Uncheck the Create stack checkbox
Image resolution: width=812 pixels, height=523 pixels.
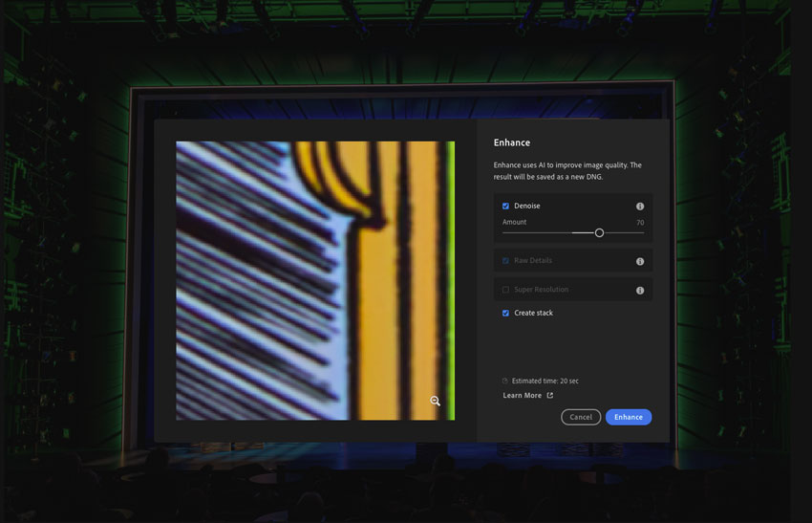coord(505,313)
